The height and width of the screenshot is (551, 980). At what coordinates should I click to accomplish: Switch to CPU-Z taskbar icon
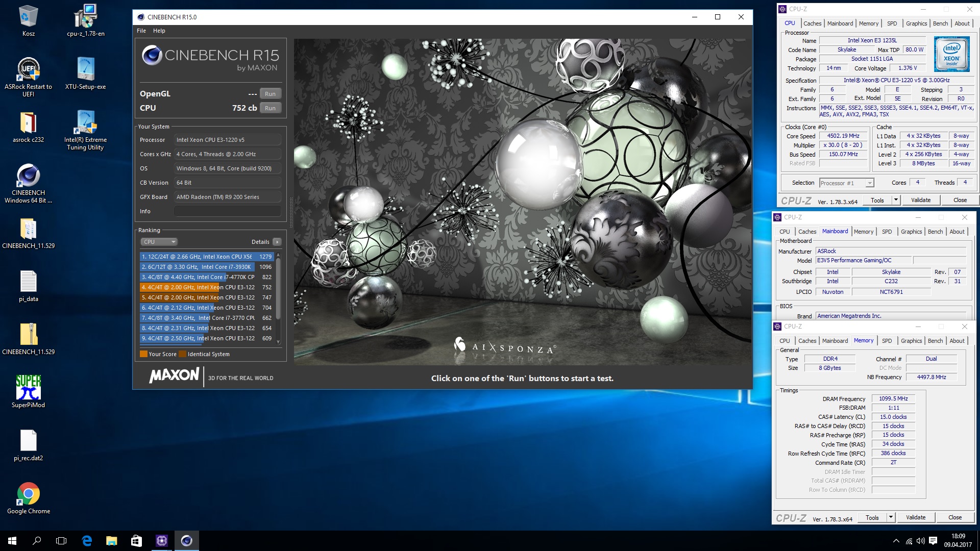(161, 541)
